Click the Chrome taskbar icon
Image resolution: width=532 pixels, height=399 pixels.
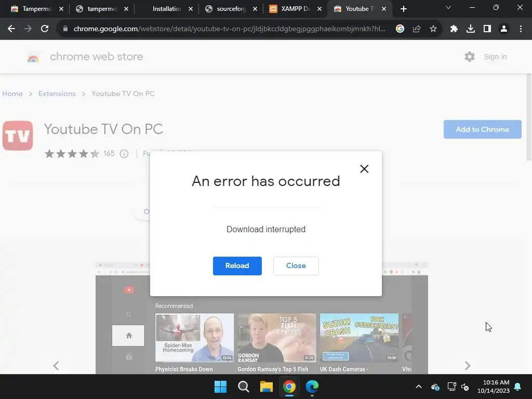(289, 387)
